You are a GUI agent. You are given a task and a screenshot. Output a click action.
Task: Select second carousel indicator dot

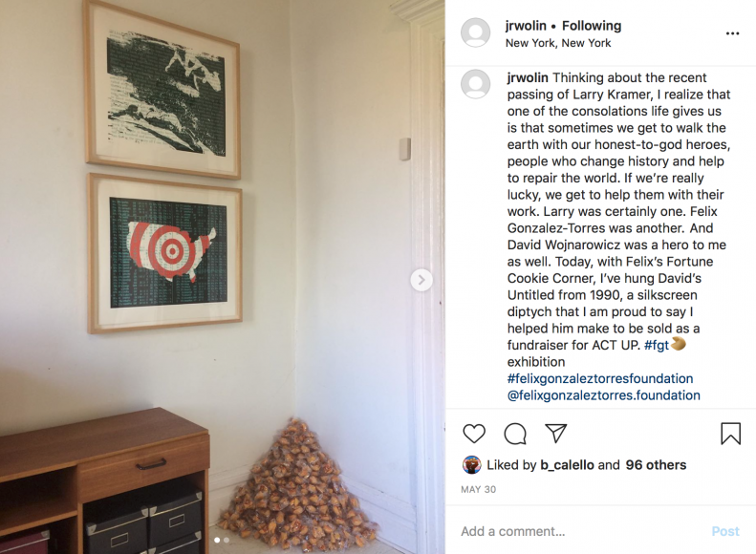click(x=227, y=540)
